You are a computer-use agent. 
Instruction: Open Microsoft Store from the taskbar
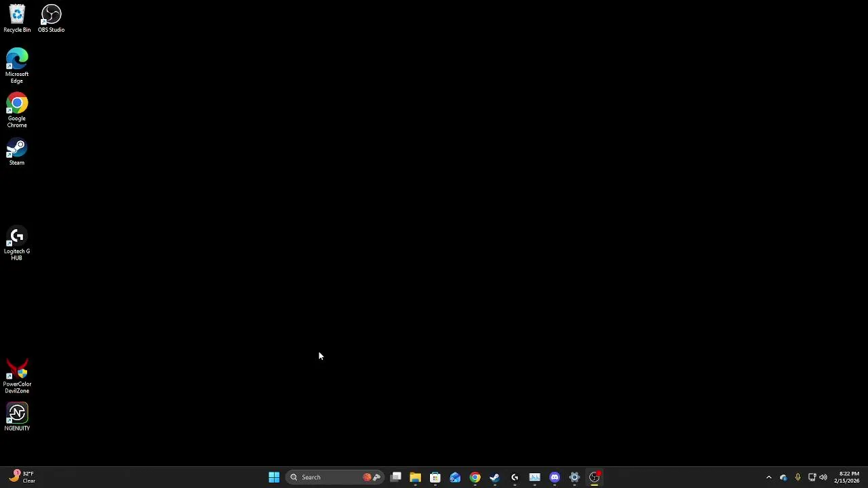435,477
